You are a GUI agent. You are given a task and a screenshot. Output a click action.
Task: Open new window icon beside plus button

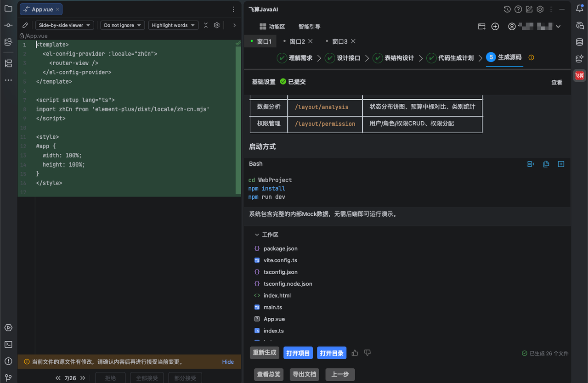coord(482,27)
